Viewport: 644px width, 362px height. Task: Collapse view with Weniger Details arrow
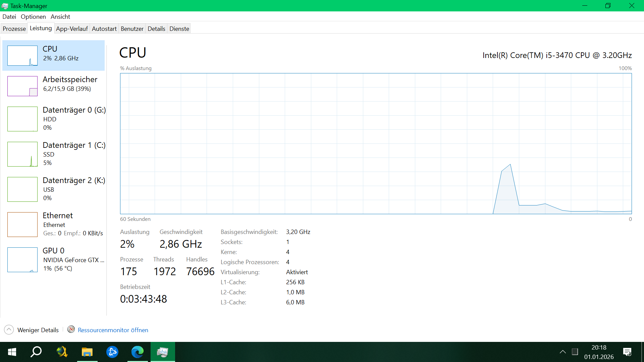click(x=9, y=330)
